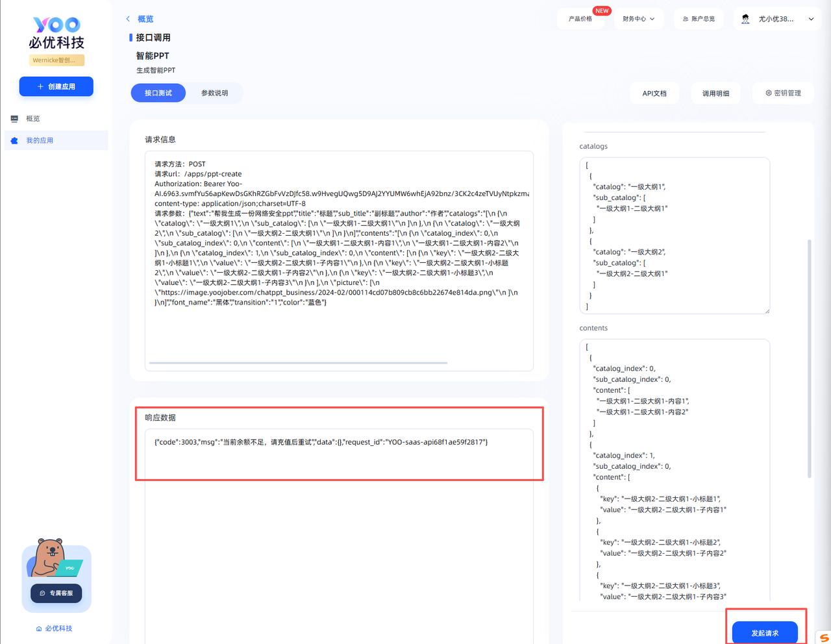Screen dimensions: 831x644
Task: Click the 创建应用 button
Action: point(56,86)
